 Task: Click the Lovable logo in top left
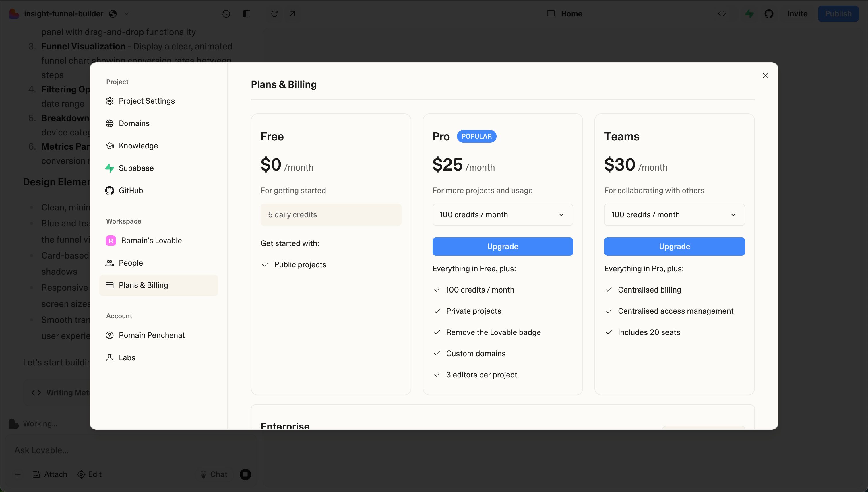pyautogui.click(x=14, y=14)
